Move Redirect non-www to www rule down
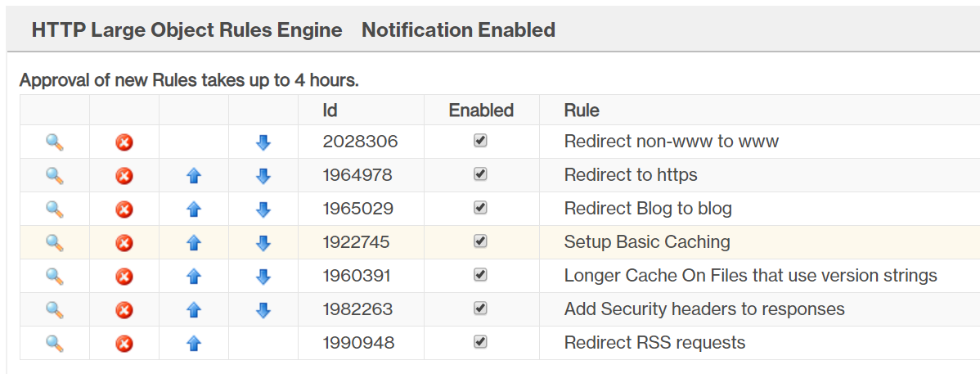The width and height of the screenshot is (980, 374). click(x=263, y=142)
